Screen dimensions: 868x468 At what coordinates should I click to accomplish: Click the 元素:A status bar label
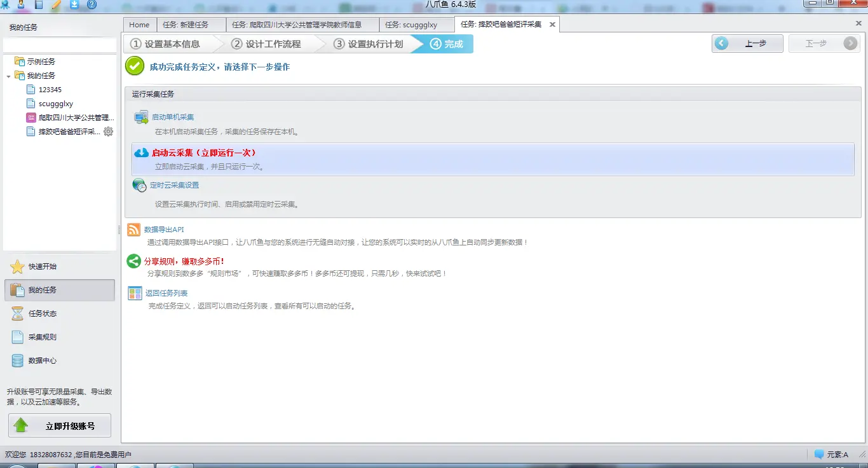coord(837,455)
